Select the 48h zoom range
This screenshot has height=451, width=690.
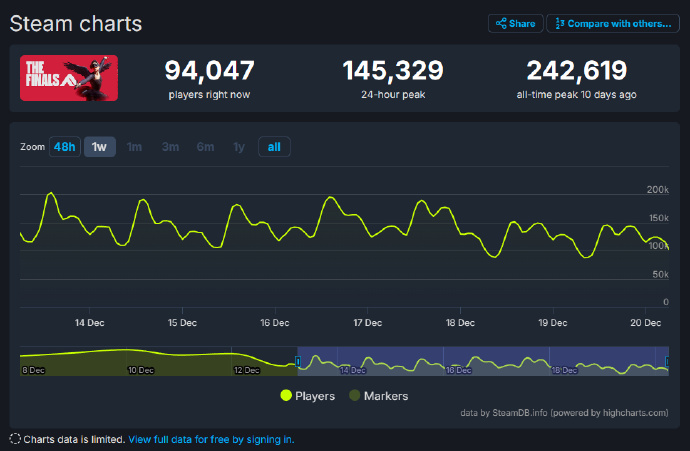tap(64, 147)
